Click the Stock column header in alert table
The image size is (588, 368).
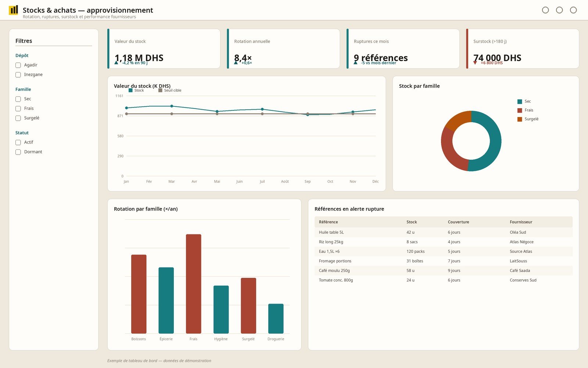[x=412, y=222]
